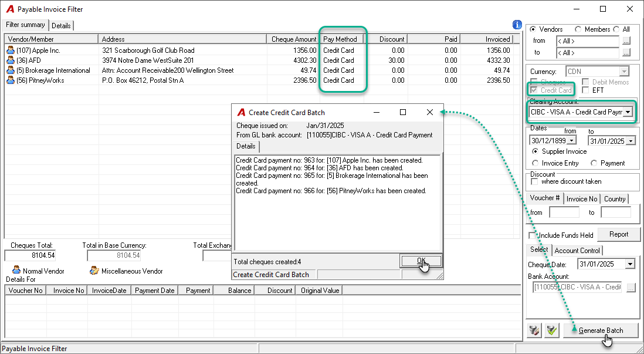Click the Brokerage International vendor icon
This screenshot has width=644, height=354.
(x=11, y=70)
